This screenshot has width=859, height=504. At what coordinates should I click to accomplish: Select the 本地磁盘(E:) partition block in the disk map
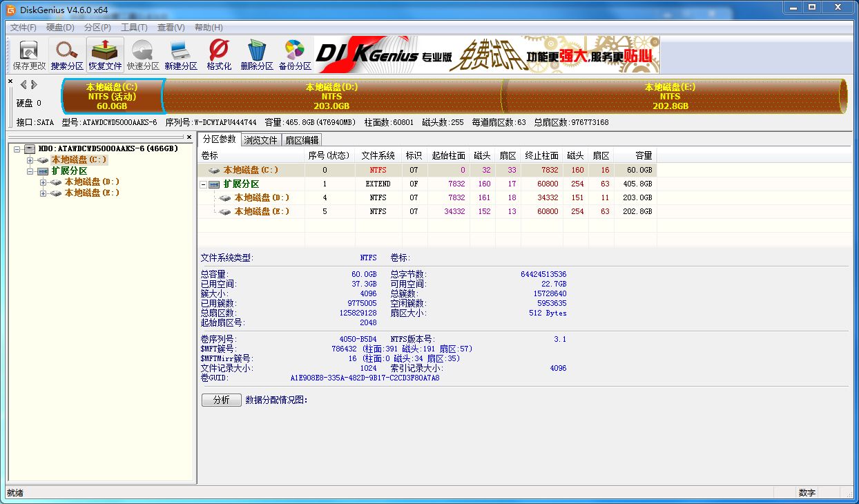pyautogui.click(x=670, y=97)
